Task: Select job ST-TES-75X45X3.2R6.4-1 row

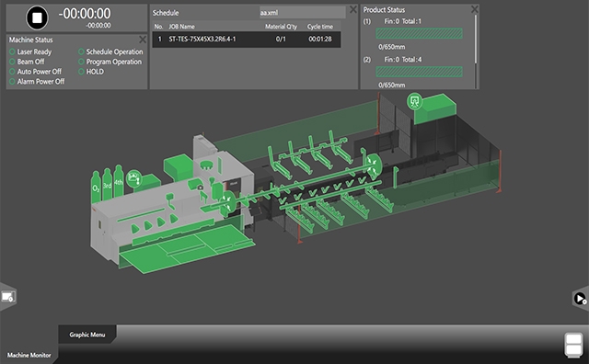Action: pyautogui.click(x=247, y=39)
